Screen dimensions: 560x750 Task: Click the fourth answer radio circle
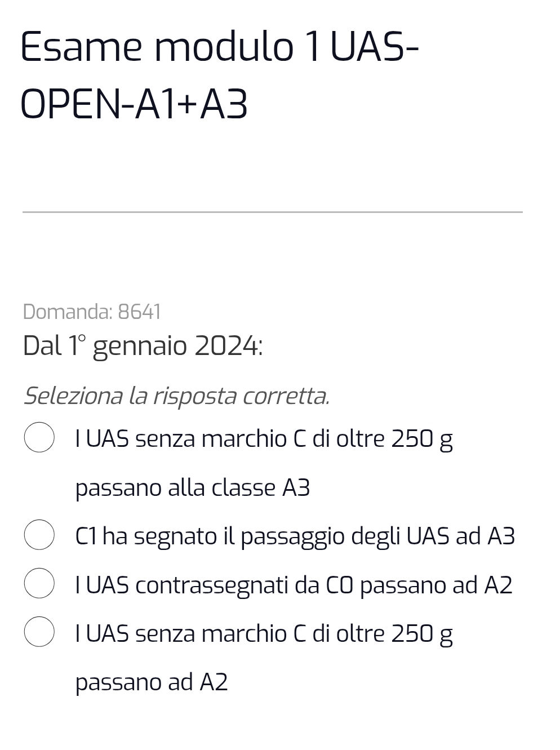click(x=39, y=633)
